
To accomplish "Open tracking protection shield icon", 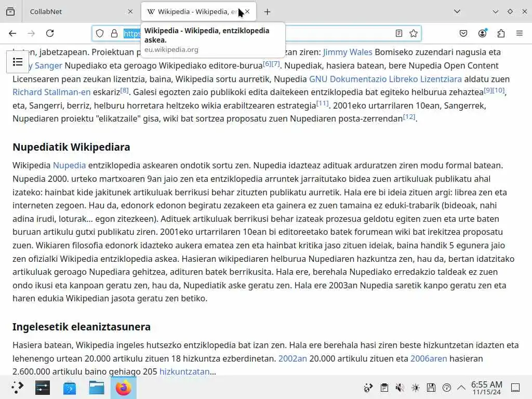I will tap(100, 33).
